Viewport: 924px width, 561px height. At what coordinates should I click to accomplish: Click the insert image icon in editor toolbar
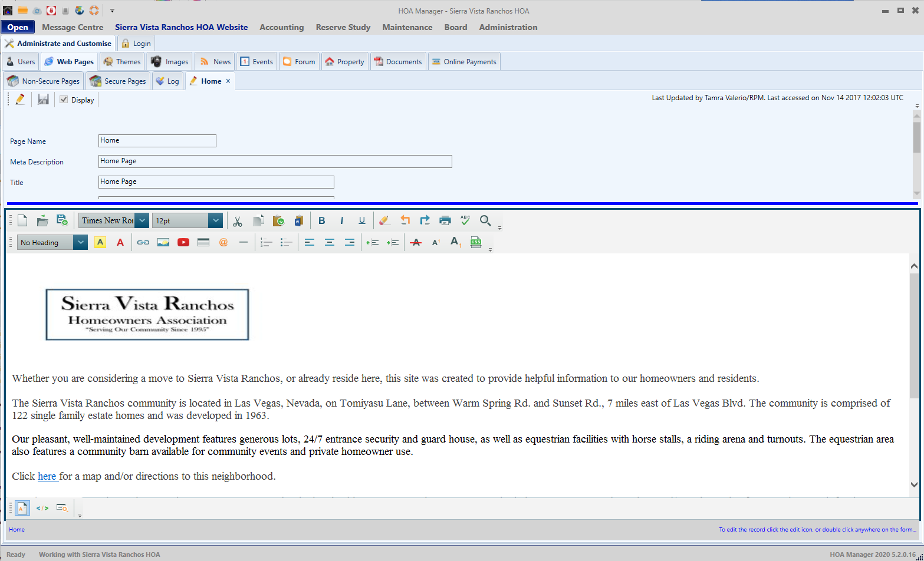point(163,242)
